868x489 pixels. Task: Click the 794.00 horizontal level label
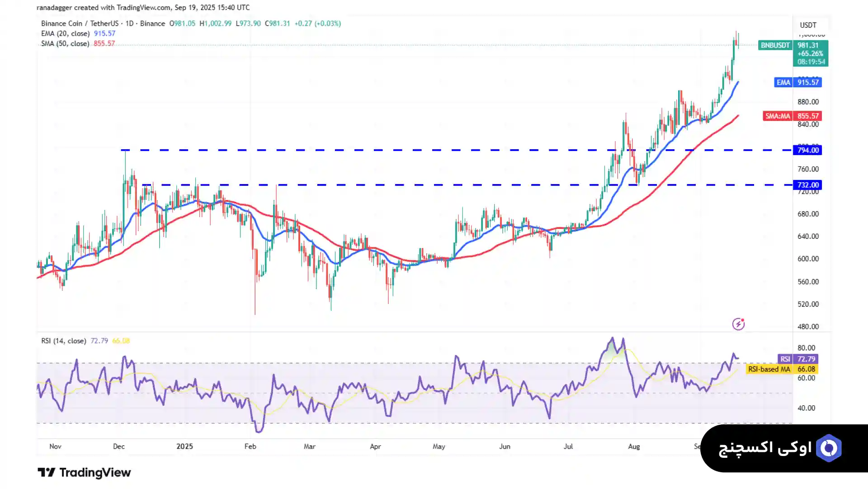(807, 150)
